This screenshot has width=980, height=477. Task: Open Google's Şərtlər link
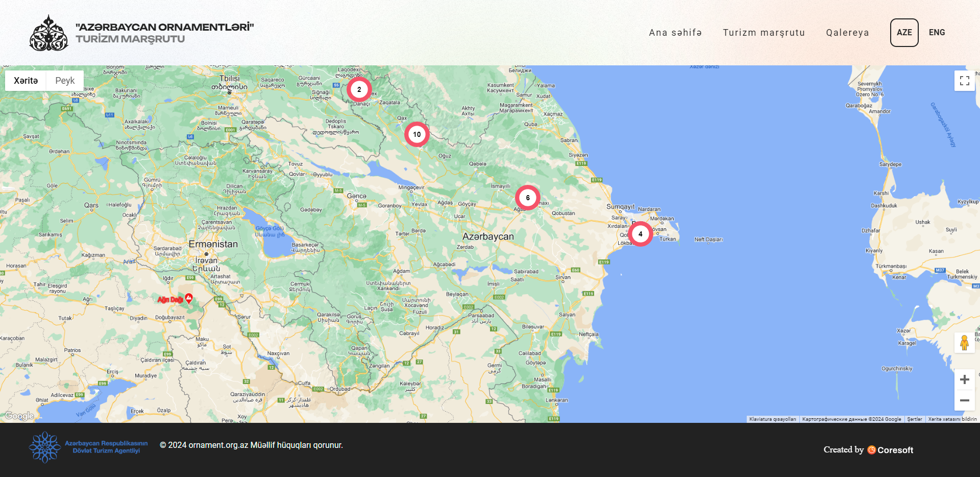[914, 418]
